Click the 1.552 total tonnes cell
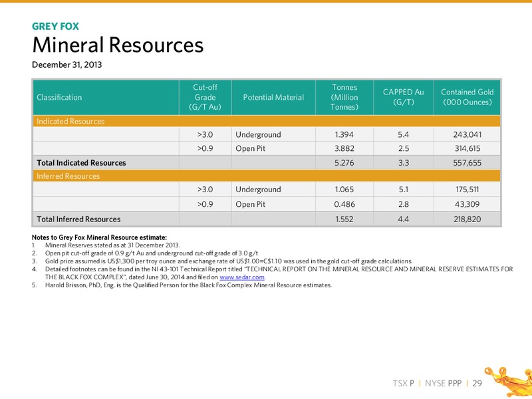 pyautogui.click(x=344, y=219)
